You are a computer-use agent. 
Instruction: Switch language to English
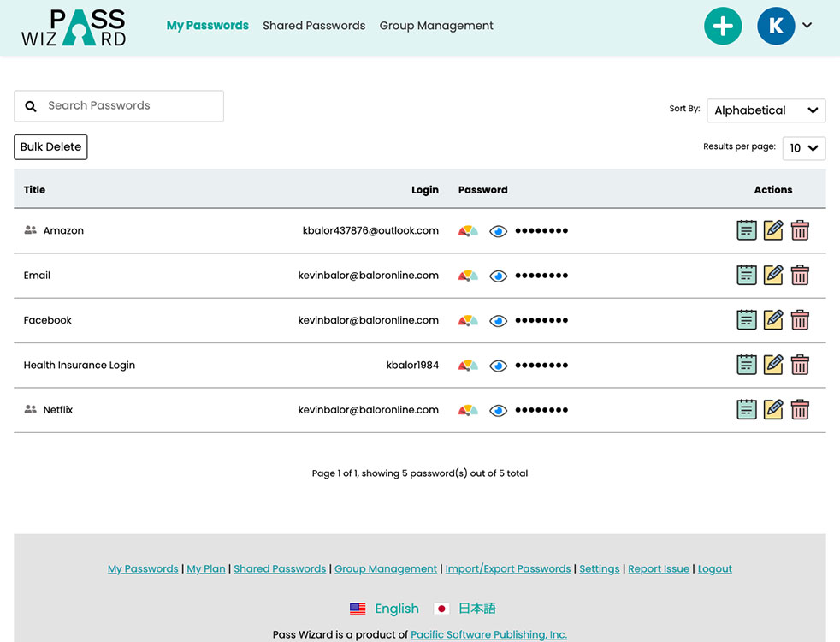coord(397,609)
